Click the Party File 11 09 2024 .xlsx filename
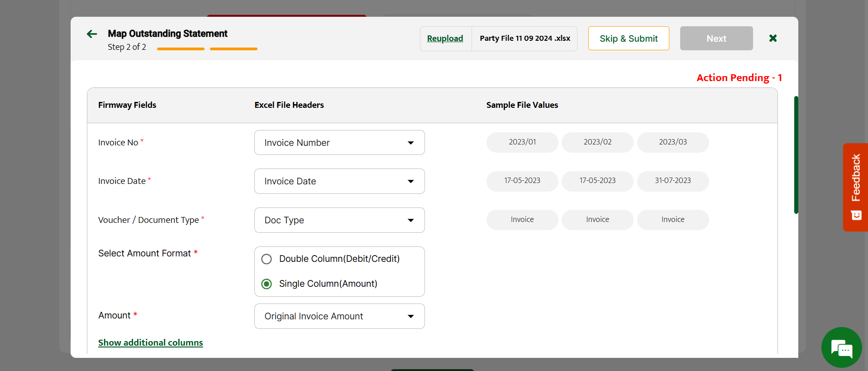Viewport: 868px width, 371px height. click(525, 39)
